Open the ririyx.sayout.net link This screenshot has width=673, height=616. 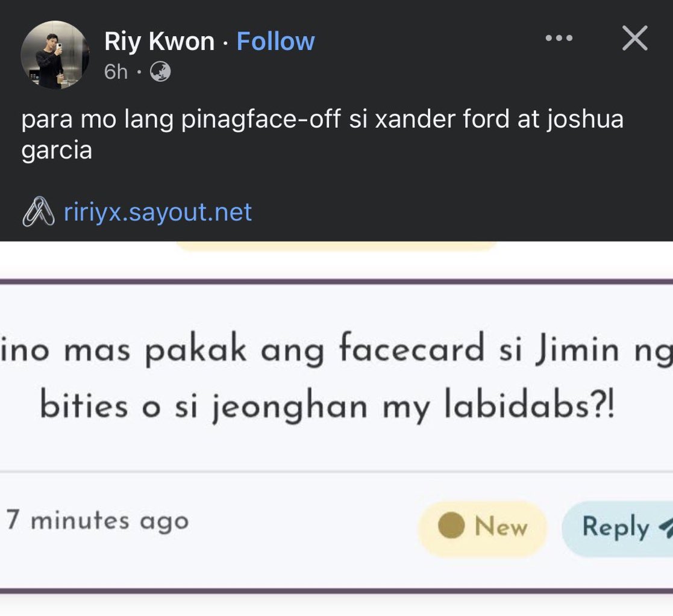click(x=157, y=212)
